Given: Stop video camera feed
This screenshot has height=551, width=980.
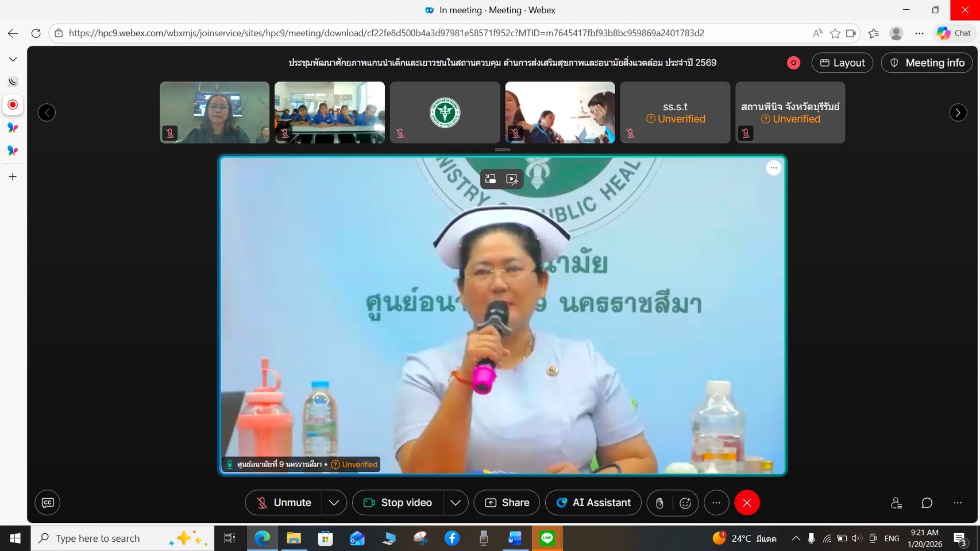Looking at the screenshot, I should 398,503.
